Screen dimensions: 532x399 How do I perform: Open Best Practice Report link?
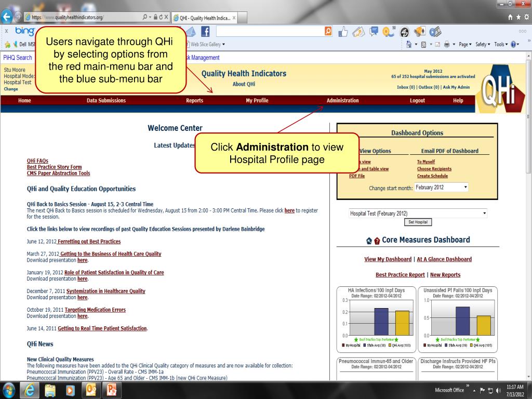pos(400,275)
